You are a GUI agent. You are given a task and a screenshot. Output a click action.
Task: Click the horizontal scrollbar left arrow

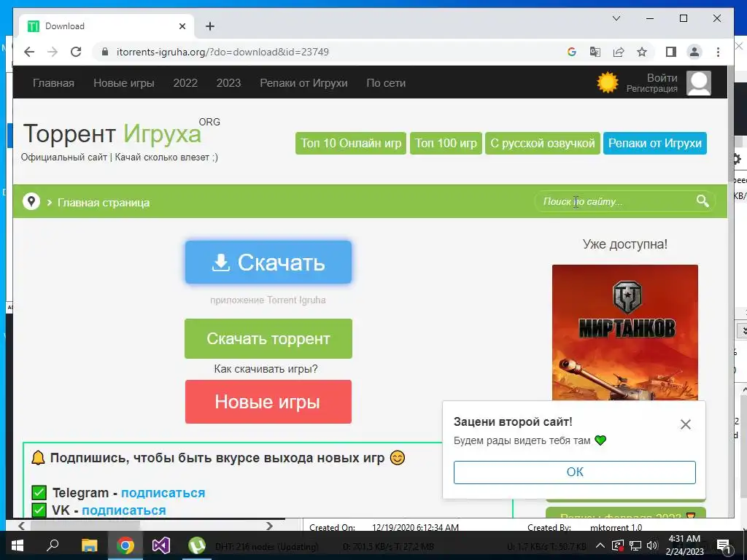click(21, 526)
